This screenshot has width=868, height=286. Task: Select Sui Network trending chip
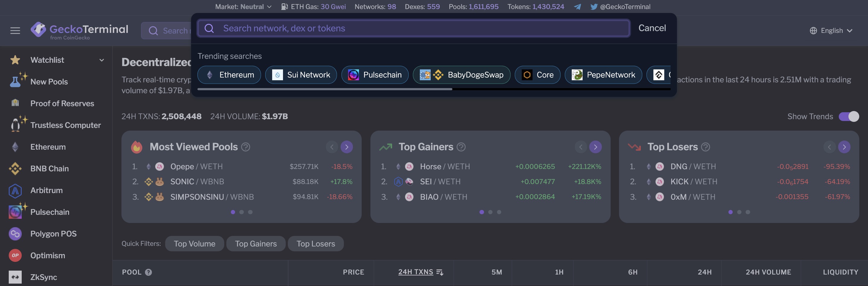pos(301,75)
